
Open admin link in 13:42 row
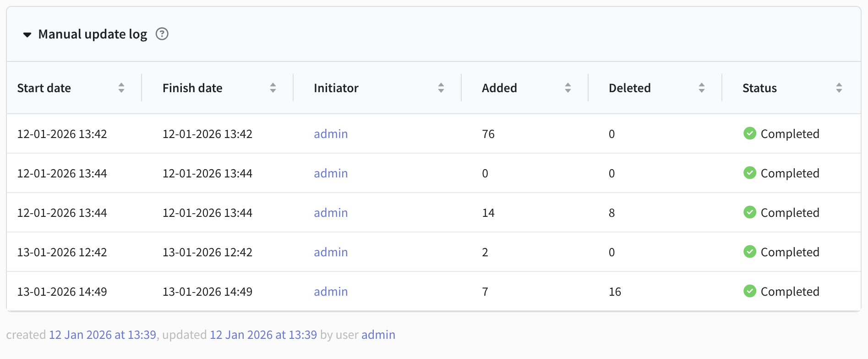[331, 134]
